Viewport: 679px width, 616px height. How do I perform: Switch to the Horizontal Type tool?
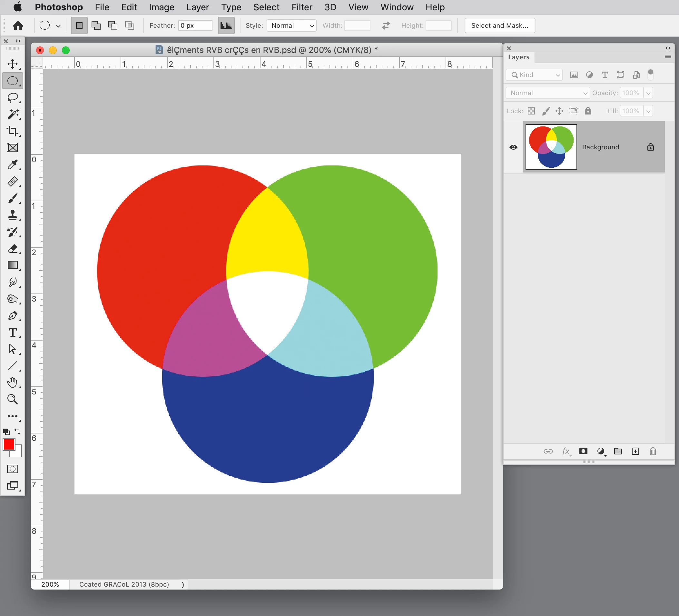point(13,333)
